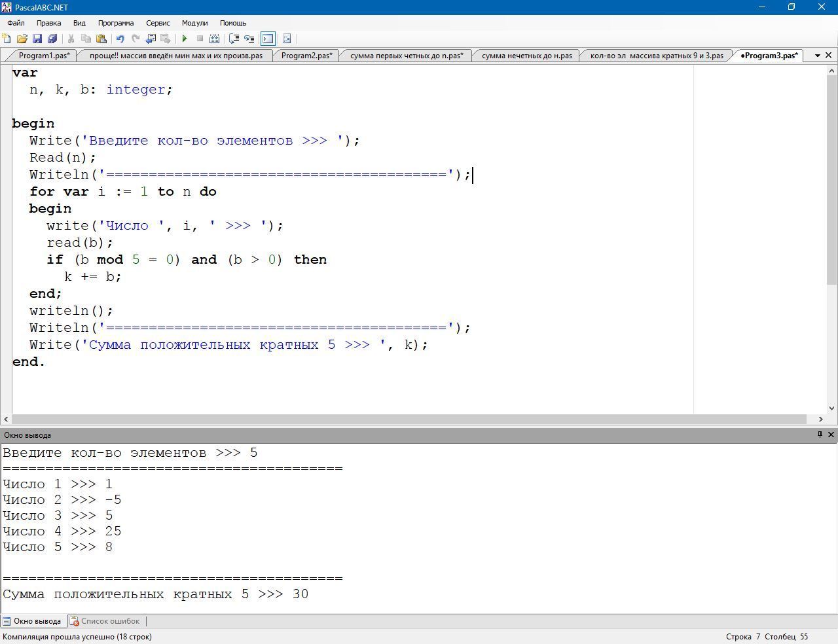The image size is (838, 644).
Task: Click the Save All toolbar icon
Action: coord(52,39)
